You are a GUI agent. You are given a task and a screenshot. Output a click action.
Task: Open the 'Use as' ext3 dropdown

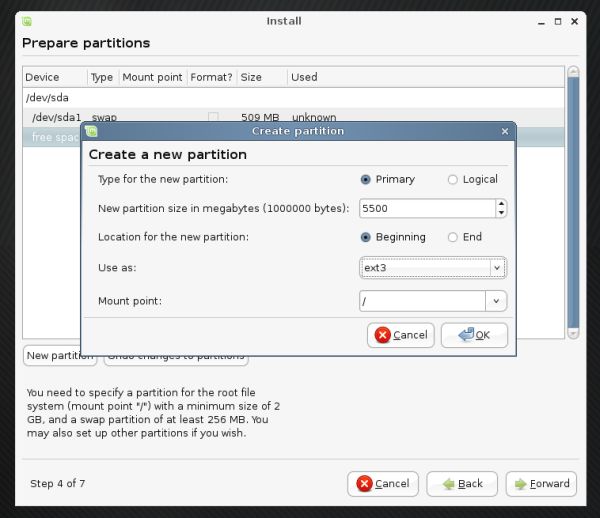pos(433,268)
